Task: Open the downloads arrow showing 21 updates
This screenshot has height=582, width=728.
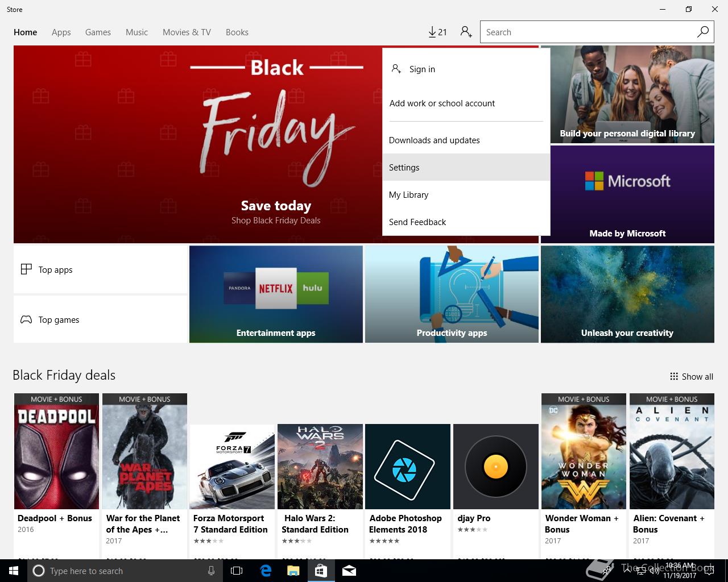Action: pos(437,32)
